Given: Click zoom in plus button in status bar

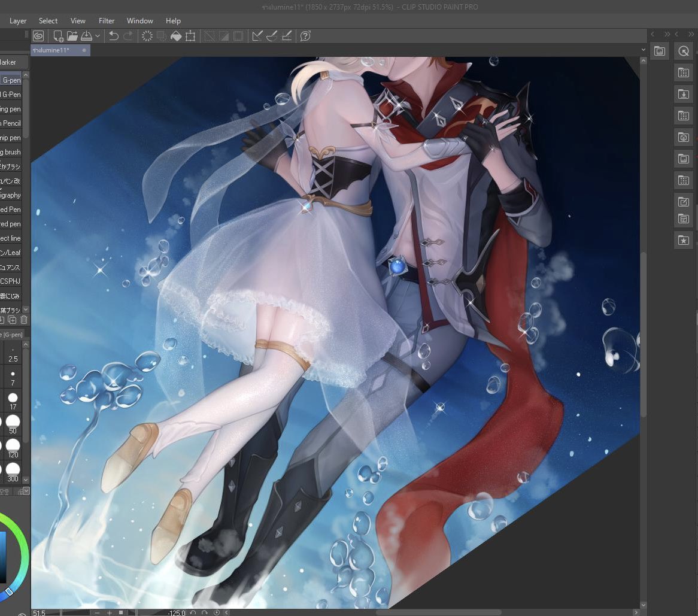Looking at the screenshot, I should (x=109, y=613).
